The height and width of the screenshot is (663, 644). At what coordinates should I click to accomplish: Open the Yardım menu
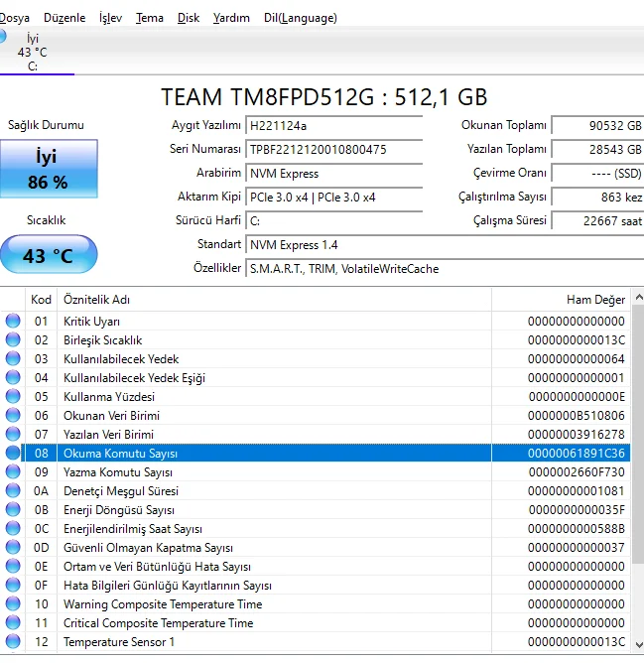pyautogui.click(x=231, y=18)
